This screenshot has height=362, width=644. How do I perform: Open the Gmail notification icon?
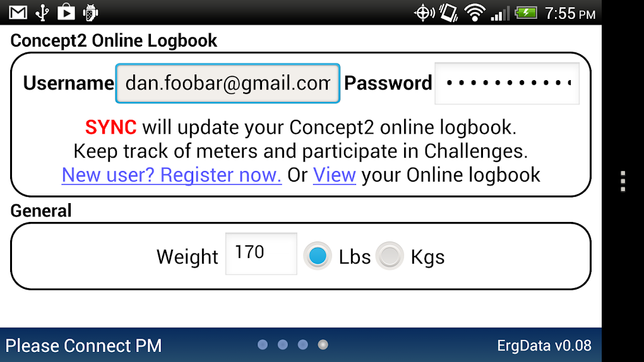pos(18,13)
